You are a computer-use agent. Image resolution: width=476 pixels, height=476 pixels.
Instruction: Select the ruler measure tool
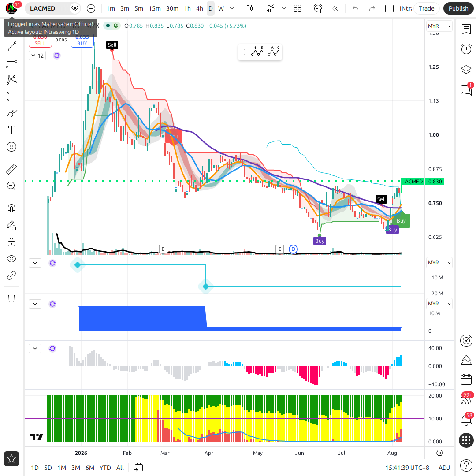[11, 169]
